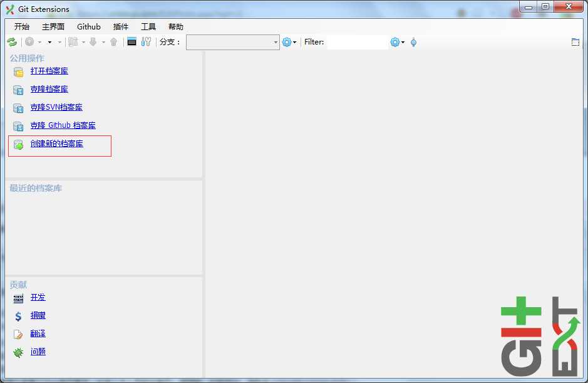Viewport: 588px width, 383px height.
Task: Click the green bug icon for 问题
Action: [18, 352]
